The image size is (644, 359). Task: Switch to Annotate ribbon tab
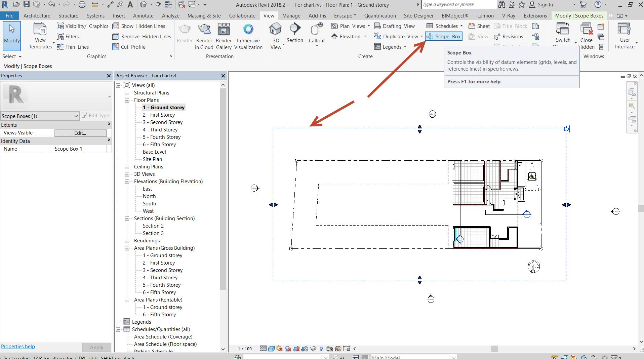143,16
